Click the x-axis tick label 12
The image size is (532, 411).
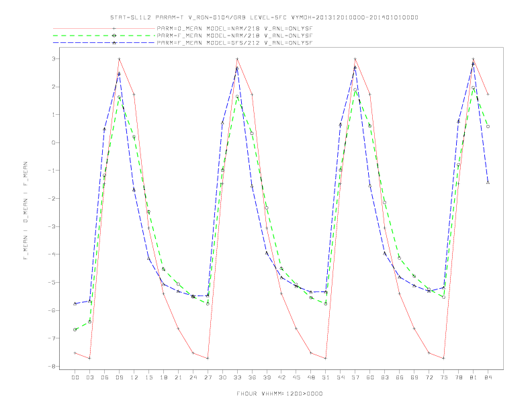[134, 377]
